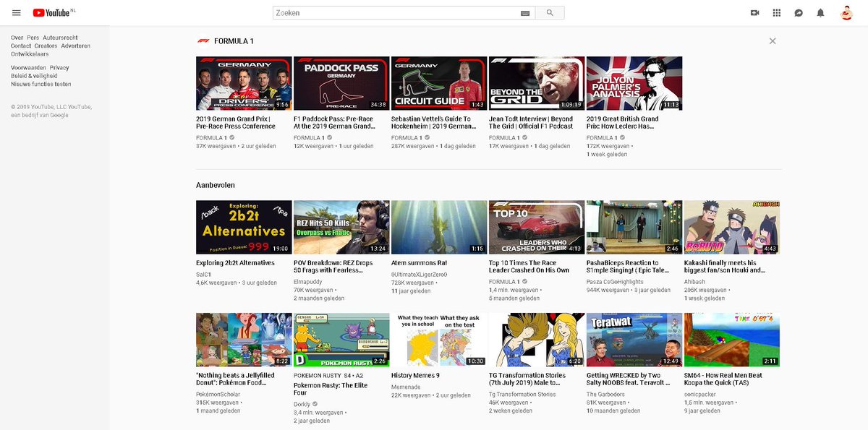Viewport: 868px width, 430px height.
Task: Open title 'Kakashi finally meets his biggest fan'
Action: (725, 267)
